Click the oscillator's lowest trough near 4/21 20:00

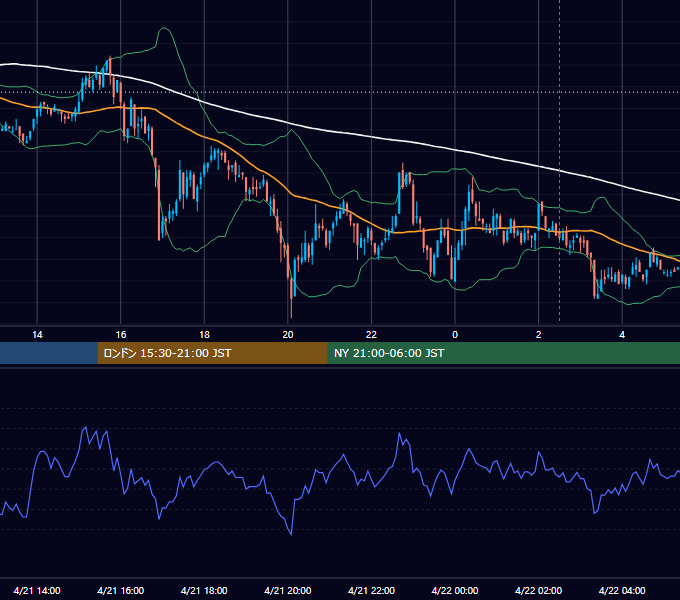(291, 534)
